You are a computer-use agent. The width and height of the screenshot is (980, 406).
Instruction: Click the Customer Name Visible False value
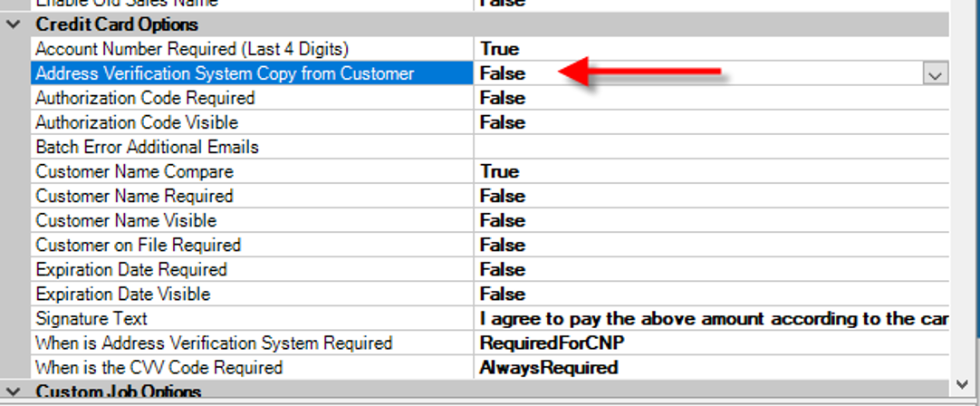point(503,220)
